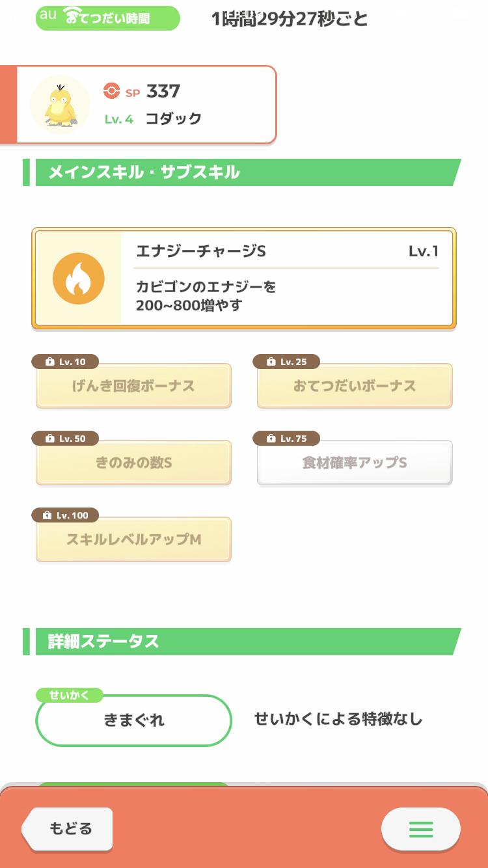Click the メインスキル・サブスキル section header
Viewport: 488px width, 868px height.
coord(144,172)
